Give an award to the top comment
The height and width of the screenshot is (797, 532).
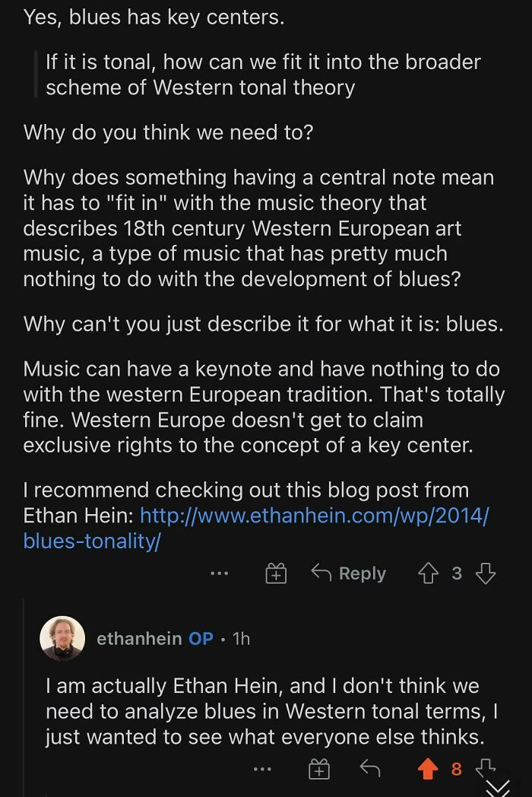click(x=276, y=573)
